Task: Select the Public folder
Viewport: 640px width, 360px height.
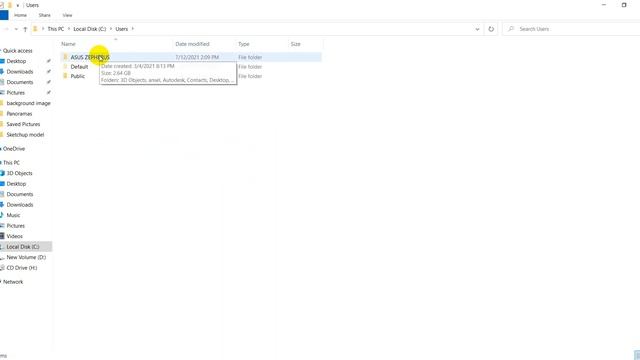Action: point(78,76)
